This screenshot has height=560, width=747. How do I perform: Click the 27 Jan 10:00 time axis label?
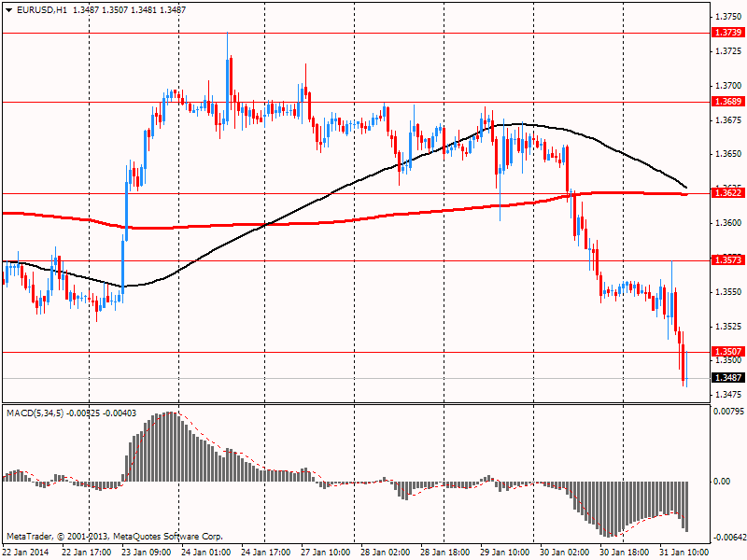coord(326,553)
